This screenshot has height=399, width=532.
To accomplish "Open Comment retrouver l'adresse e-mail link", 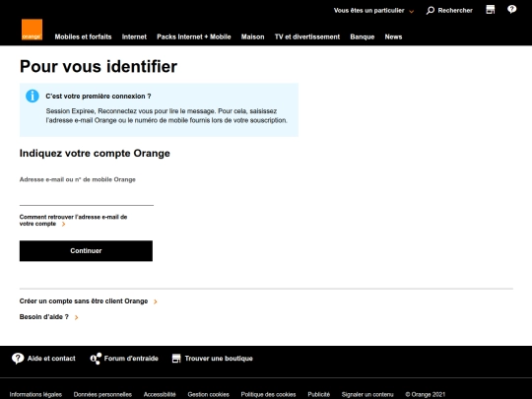I will tap(73, 221).
